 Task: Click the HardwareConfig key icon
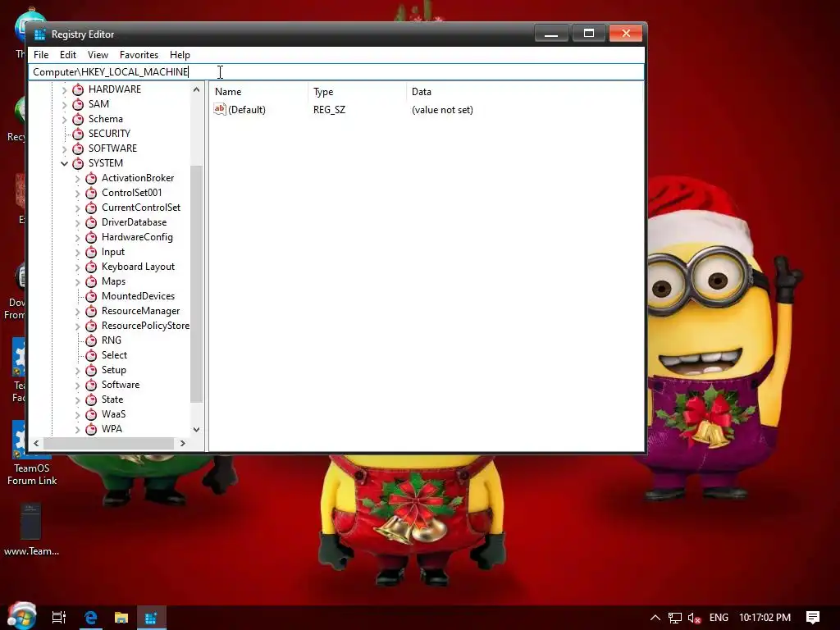pyautogui.click(x=92, y=237)
